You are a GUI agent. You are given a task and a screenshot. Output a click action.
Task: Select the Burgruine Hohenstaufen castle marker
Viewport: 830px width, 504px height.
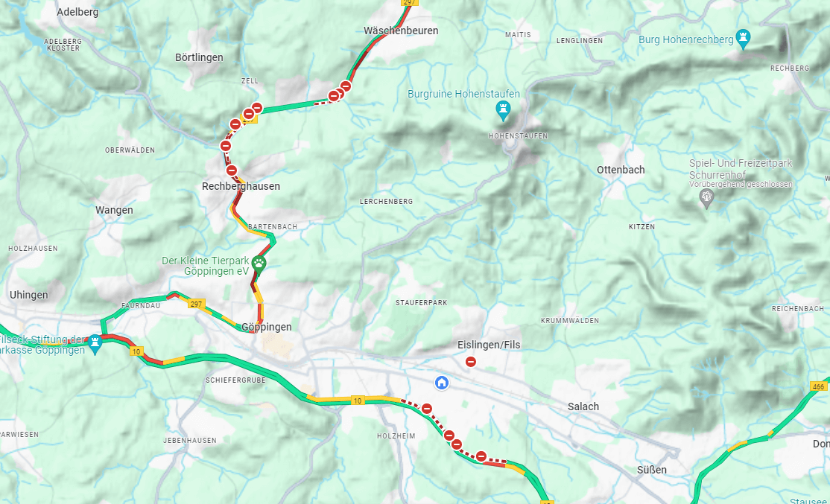tap(503, 110)
